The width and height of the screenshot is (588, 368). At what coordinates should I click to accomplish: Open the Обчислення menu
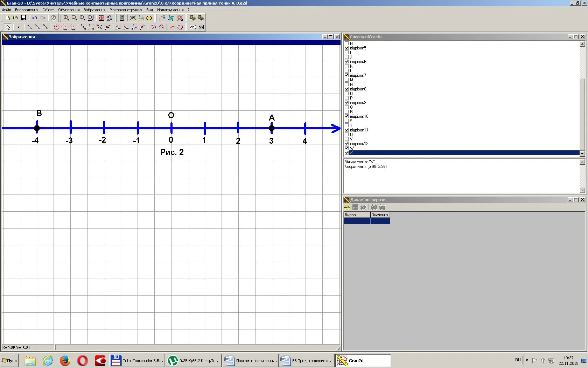[x=69, y=10]
